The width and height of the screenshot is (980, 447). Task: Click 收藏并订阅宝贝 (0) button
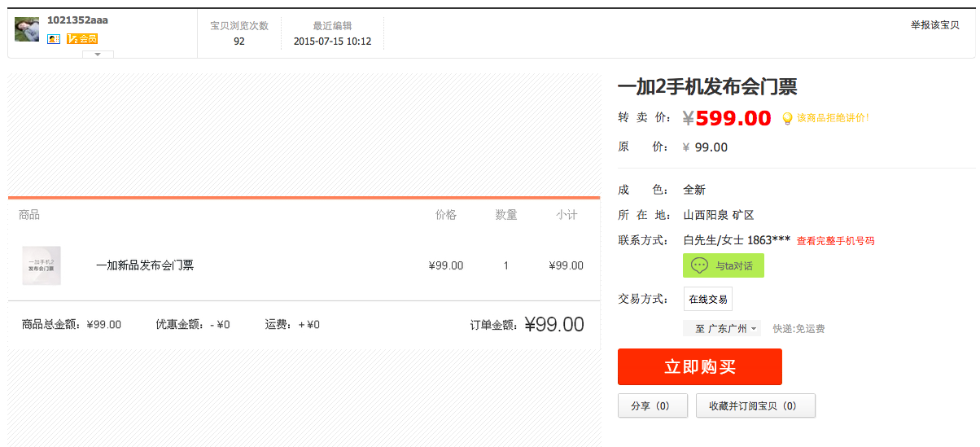click(x=755, y=405)
